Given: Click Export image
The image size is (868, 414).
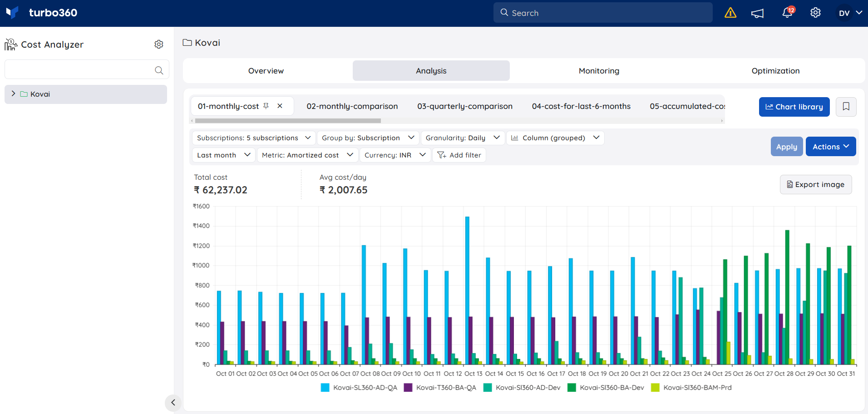Looking at the screenshot, I should 815,185.
